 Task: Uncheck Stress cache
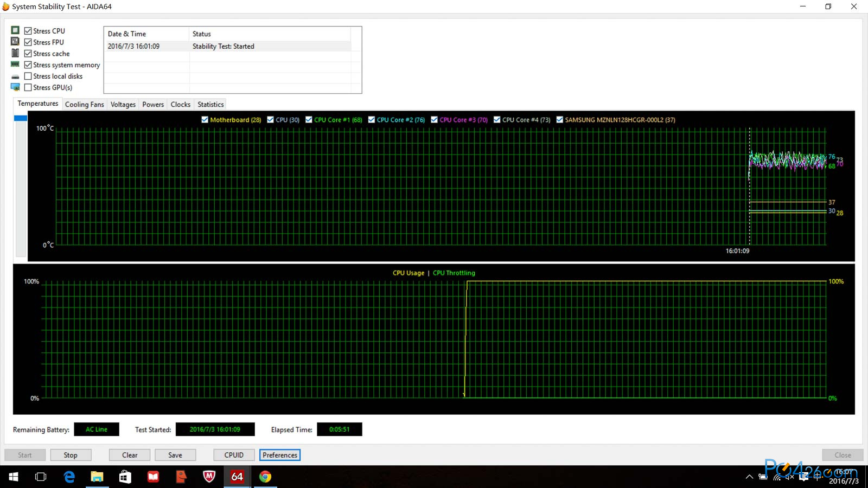[28, 54]
